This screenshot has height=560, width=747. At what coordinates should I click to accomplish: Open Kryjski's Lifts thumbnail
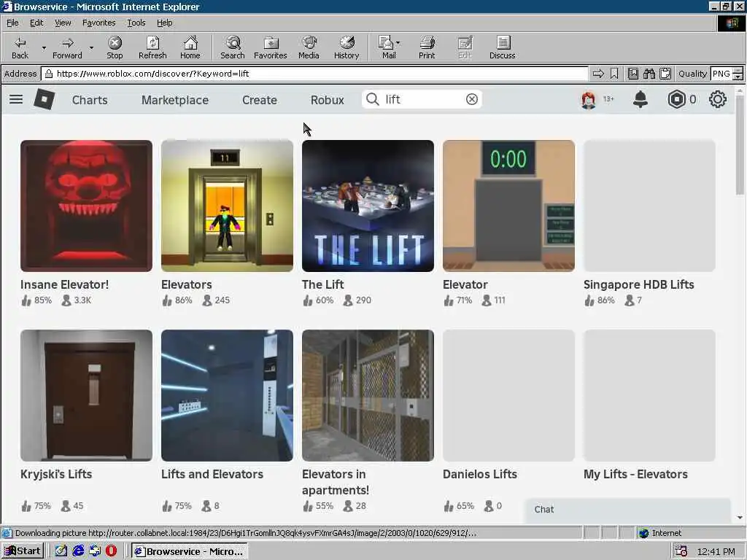(86, 395)
